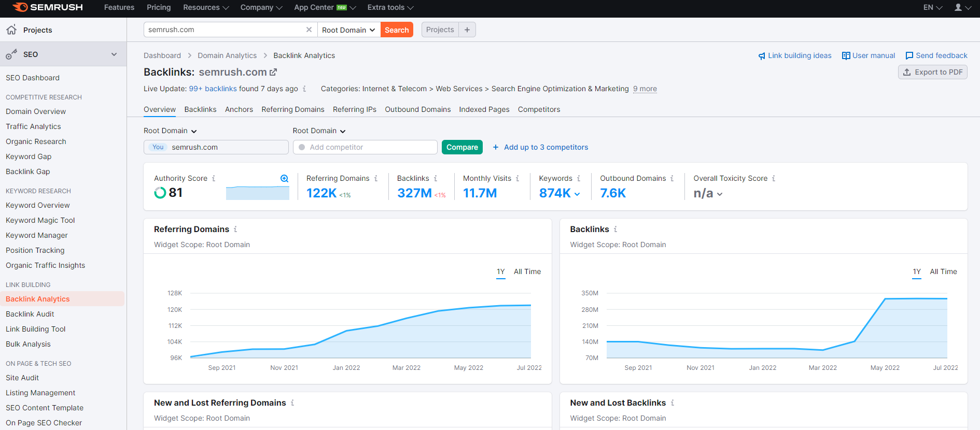
Task: Switch to the Backlinks tab
Action: coord(200,109)
